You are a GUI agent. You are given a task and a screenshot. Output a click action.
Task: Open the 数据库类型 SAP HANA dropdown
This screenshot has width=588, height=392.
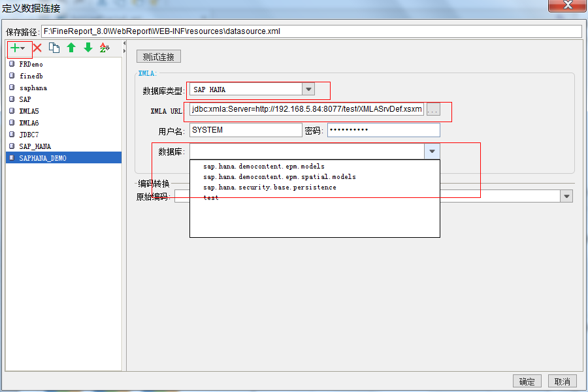point(307,90)
